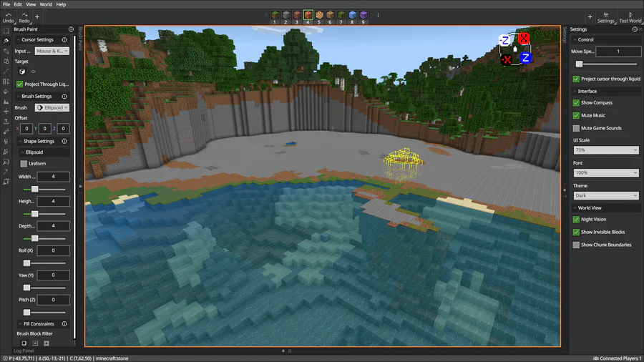Open info for Brush Paint panel header
The image size is (644, 362).
[71, 29]
